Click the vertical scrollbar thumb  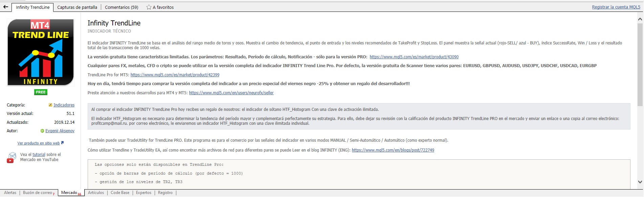[x=640, y=64]
